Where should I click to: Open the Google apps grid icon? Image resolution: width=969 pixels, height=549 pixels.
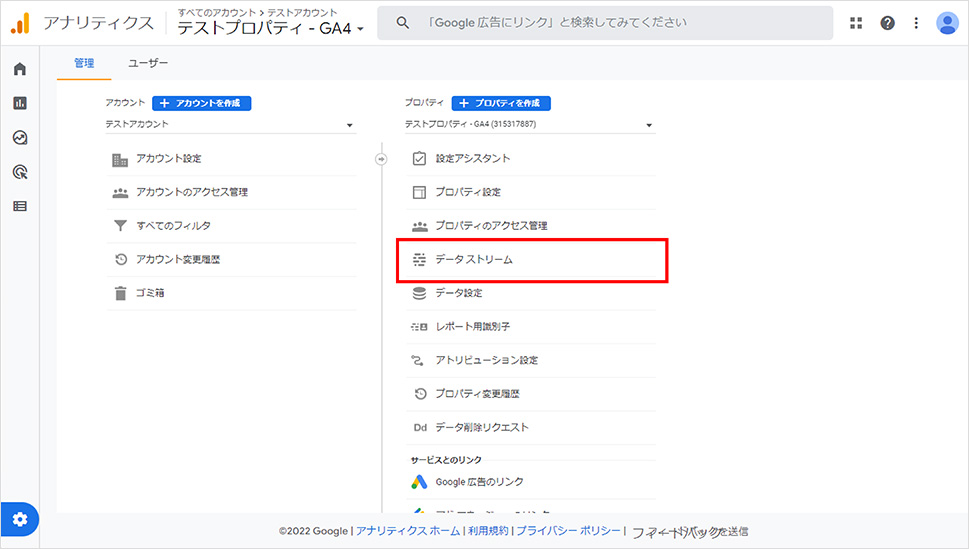click(856, 23)
